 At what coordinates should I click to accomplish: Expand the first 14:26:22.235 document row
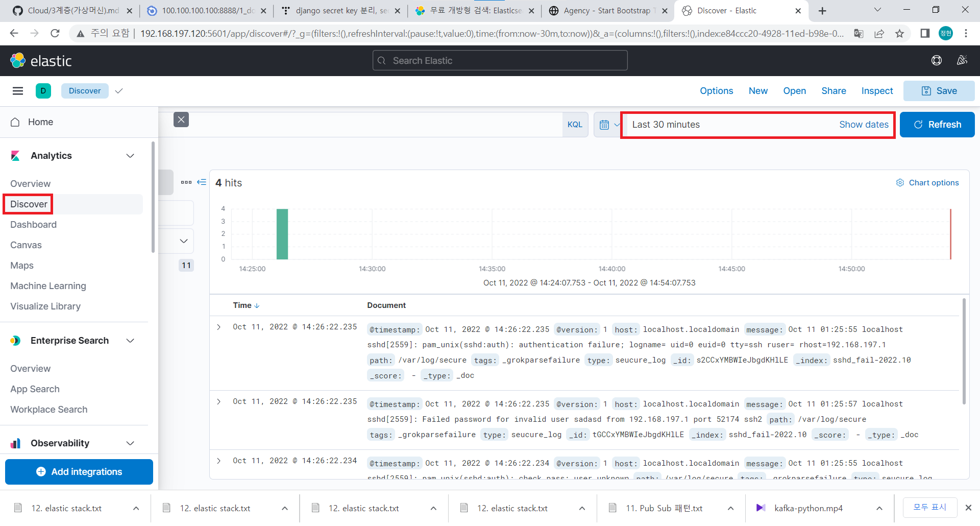click(x=219, y=327)
